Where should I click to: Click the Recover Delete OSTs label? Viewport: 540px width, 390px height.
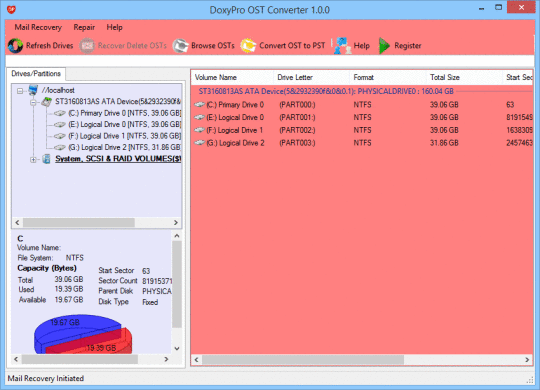132,45
